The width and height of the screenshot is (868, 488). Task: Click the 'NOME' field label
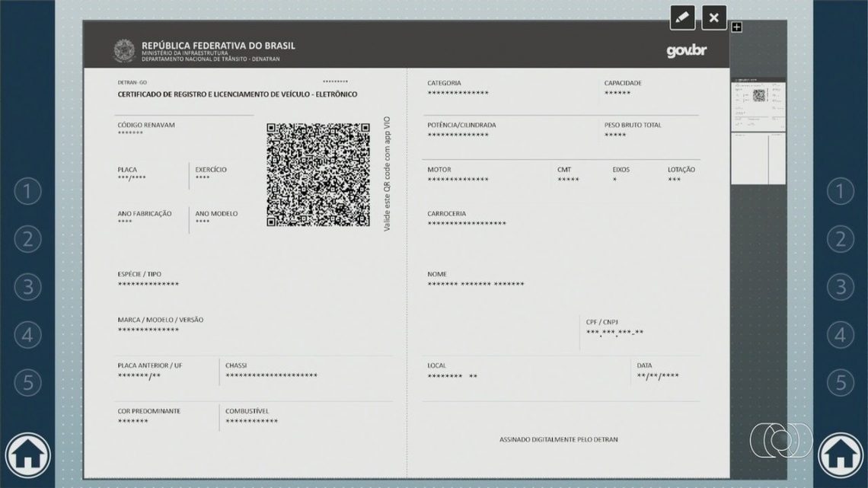(x=437, y=274)
